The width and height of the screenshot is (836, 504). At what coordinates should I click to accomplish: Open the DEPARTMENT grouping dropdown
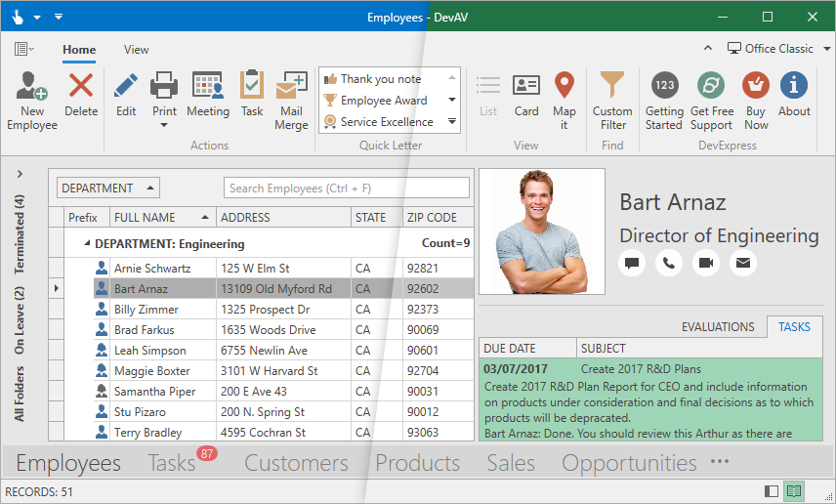click(108, 189)
